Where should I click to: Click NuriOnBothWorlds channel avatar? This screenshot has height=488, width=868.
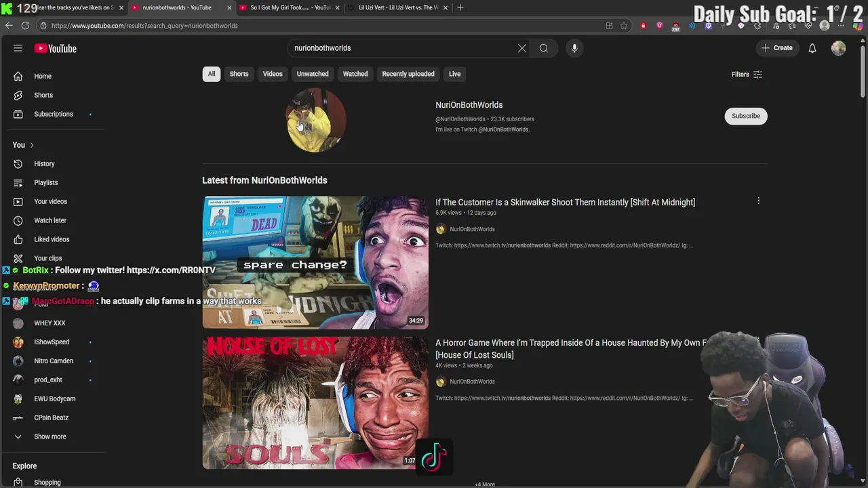pyautogui.click(x=316, y=120)
